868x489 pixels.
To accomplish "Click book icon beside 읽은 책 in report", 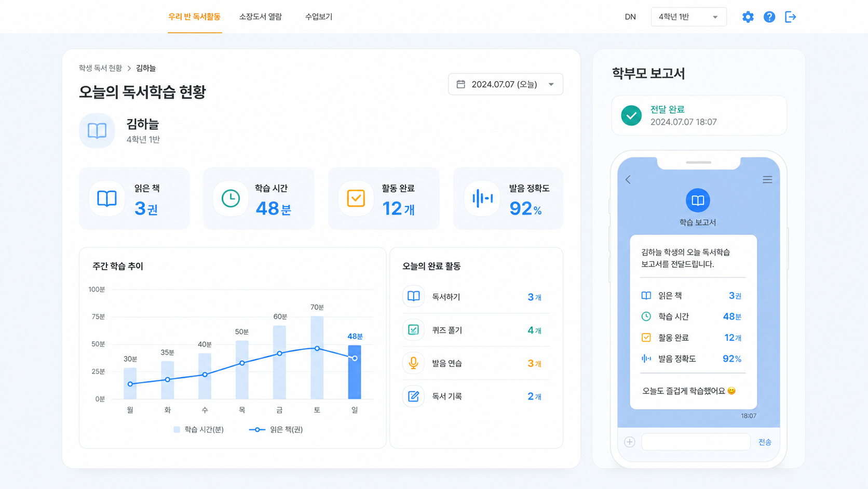I will [646, 296].
